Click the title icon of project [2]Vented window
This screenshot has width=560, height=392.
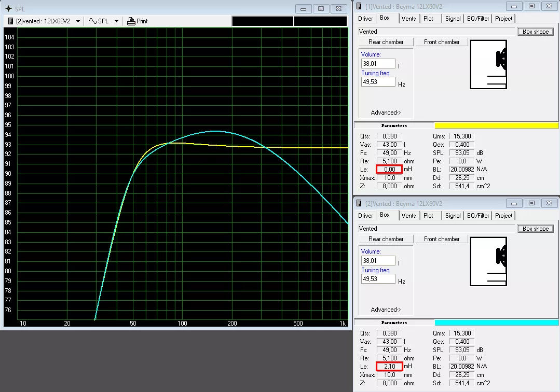[x=359, y=204]
